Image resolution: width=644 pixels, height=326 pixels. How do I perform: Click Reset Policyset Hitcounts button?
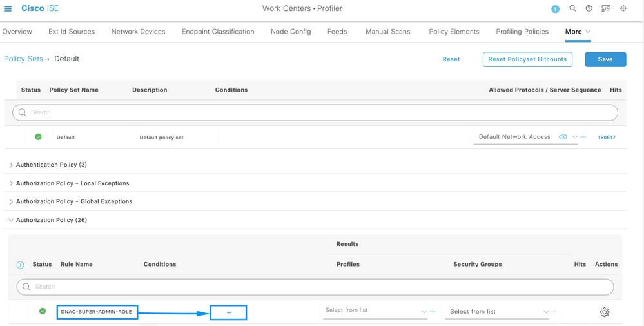(x=527, y=59)
